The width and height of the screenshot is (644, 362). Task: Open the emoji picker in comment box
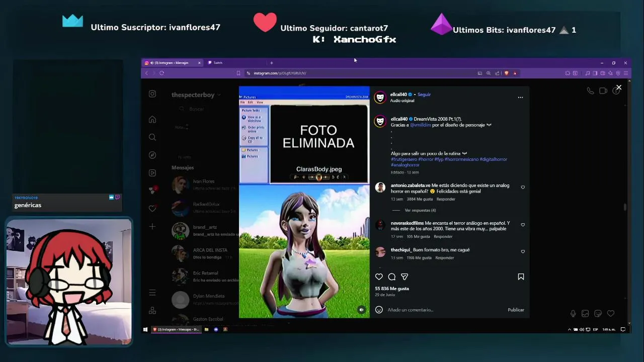coord(379,310)
